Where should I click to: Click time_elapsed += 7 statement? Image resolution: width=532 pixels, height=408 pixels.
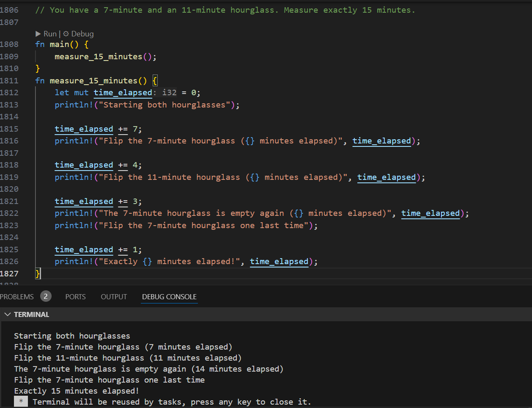coord(98,129)
